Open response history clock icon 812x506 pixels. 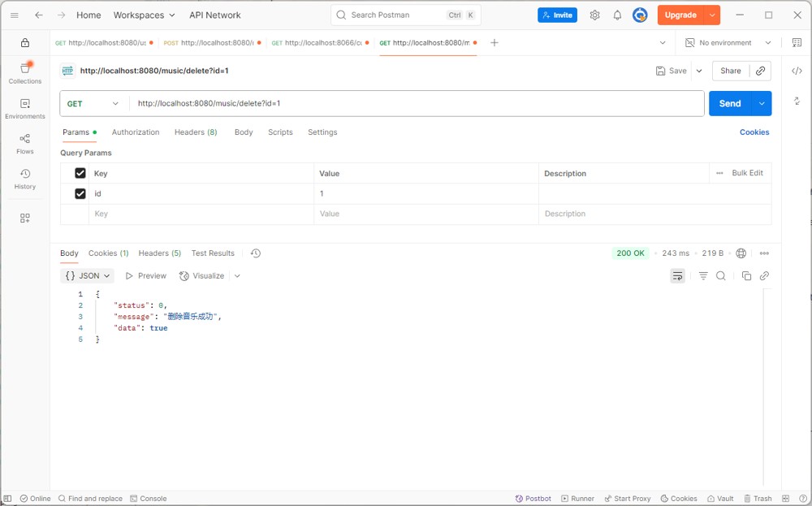(x=256, y=253)
